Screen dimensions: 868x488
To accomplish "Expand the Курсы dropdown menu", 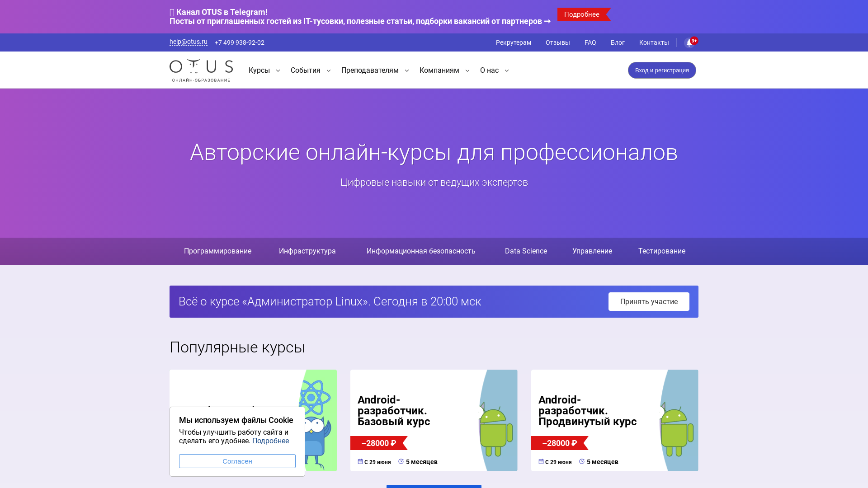I will click(264, 70).
